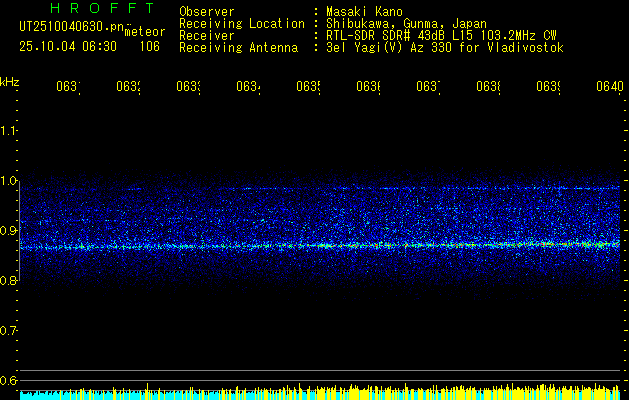This screenshot has width=629, height=400.
Task: Click the 3el Yagi(V) antenna description
Action: [x=445, y=48]
